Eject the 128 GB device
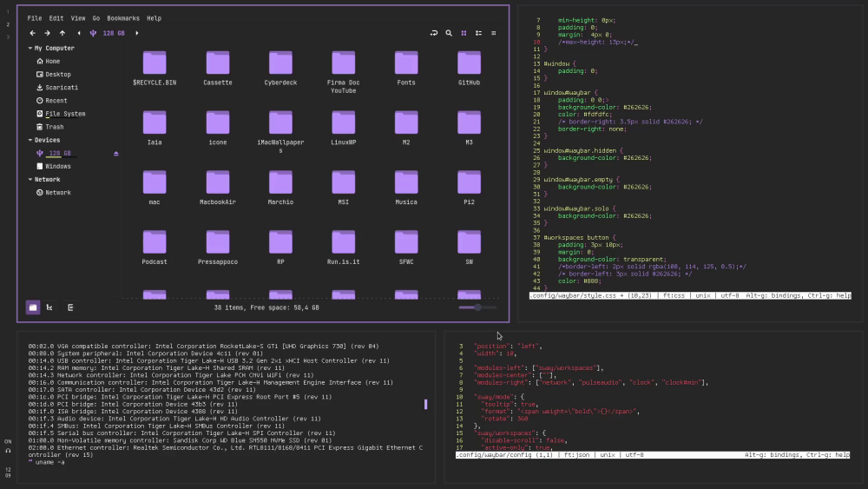 point(116,154)
